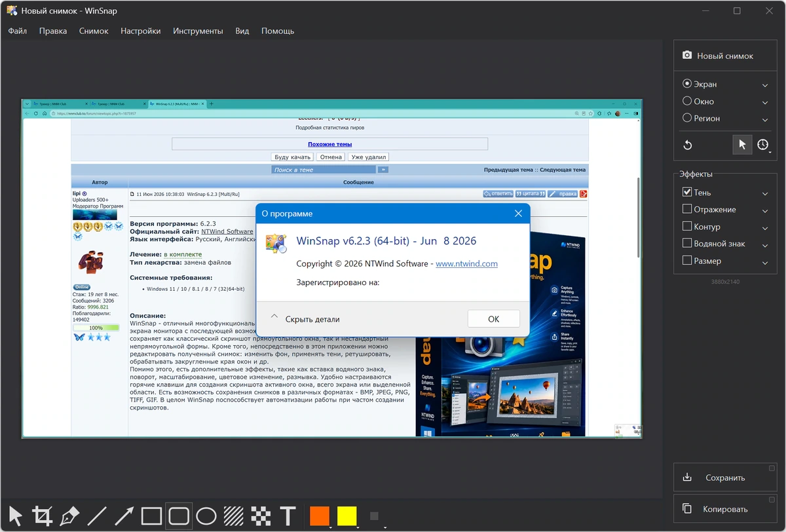
Task: Enable the Контур effect
Action: coord(687,227)
